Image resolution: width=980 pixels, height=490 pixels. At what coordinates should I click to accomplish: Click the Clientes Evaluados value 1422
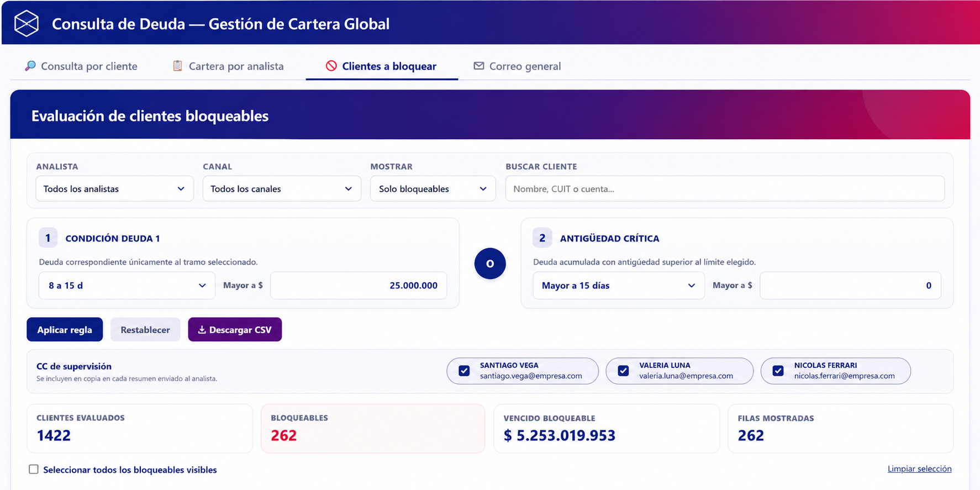pyautogui.click(x=54, y=436)
